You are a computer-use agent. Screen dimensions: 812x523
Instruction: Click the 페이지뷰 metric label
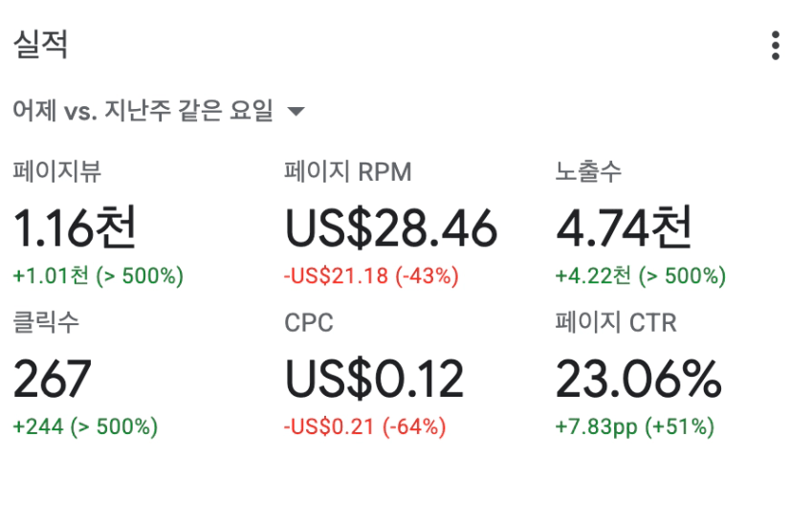tap(57, 171)
